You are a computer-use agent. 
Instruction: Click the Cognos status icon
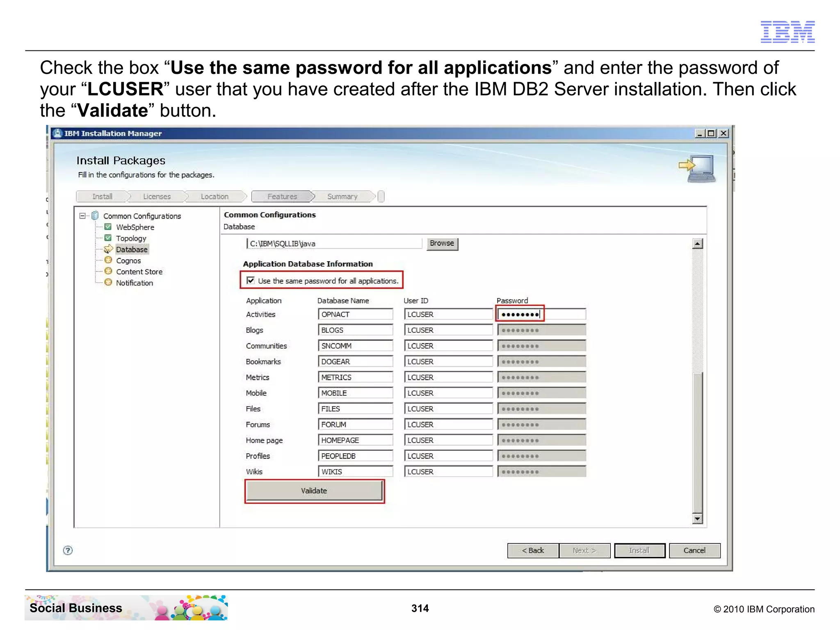tap(108, 260)
